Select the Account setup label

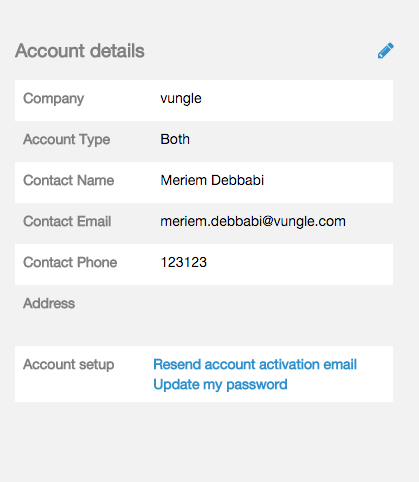69,365
